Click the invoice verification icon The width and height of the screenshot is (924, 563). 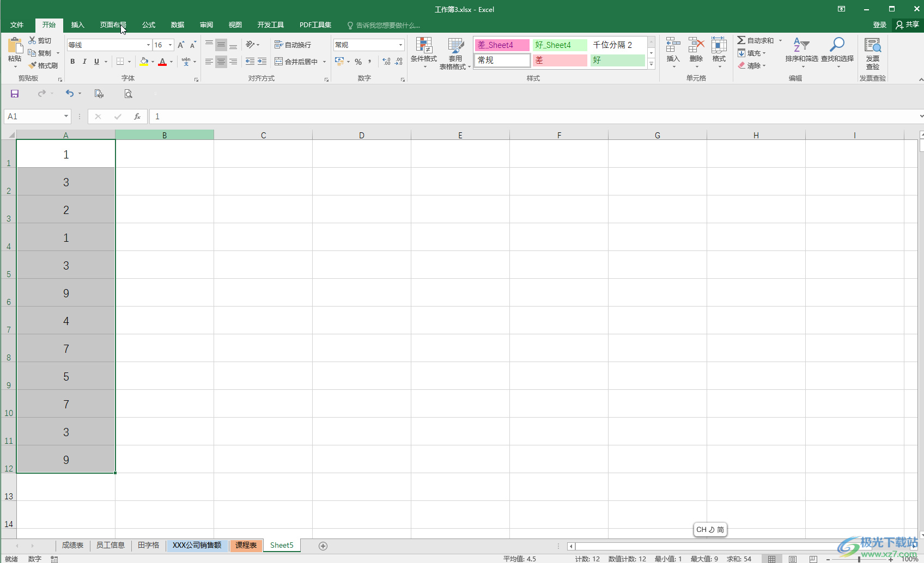click(873, 45)
